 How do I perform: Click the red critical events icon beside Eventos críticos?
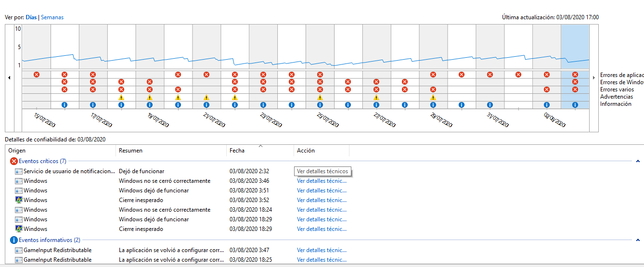tap(13, 161)
